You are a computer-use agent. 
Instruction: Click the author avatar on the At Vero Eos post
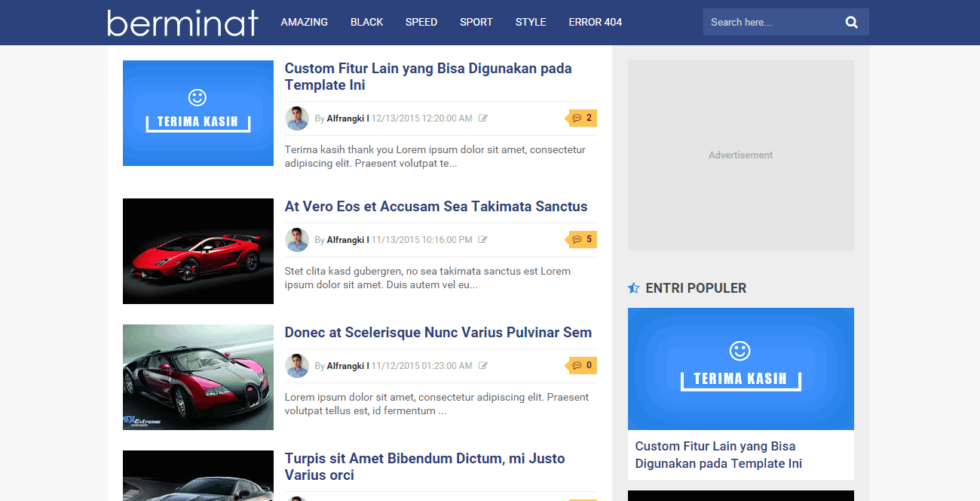[x=297, y=240]
